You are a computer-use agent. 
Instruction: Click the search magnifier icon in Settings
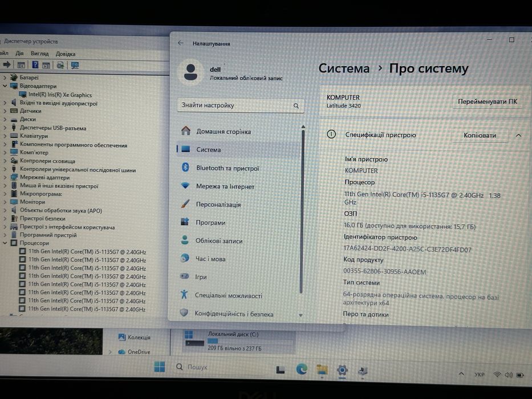point(296,106)
